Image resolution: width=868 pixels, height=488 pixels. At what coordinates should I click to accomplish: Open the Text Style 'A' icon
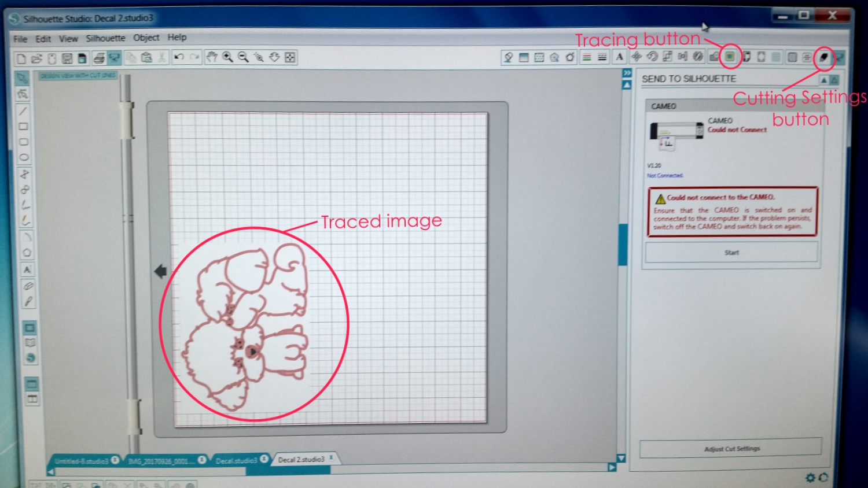[x=620, y=57]
